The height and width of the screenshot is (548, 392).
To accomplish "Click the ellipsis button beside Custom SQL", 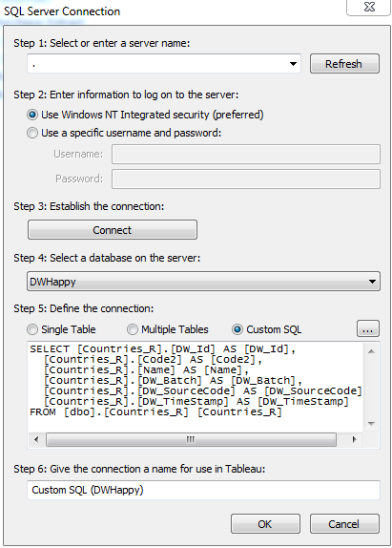I will (368, 328).
